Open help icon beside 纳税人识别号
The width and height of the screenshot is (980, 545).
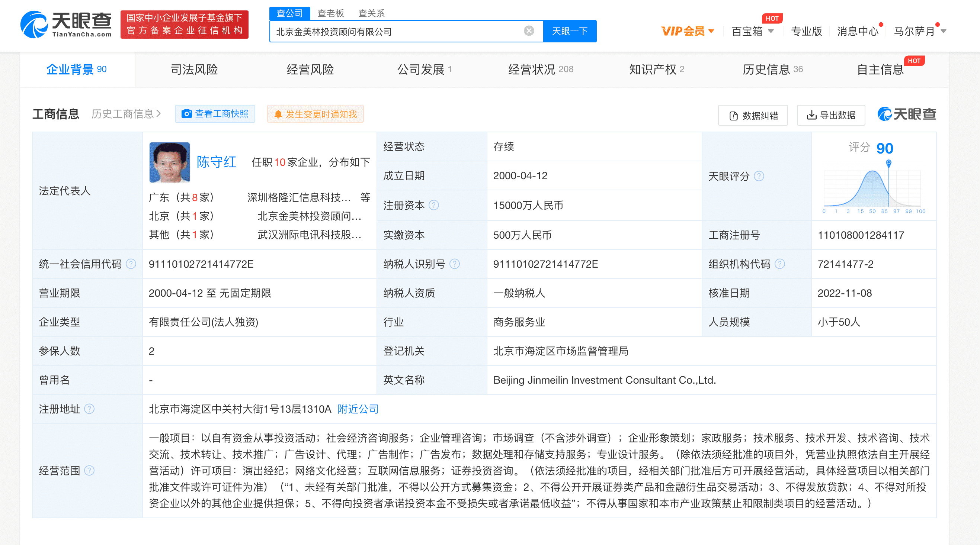click(455, 264)
